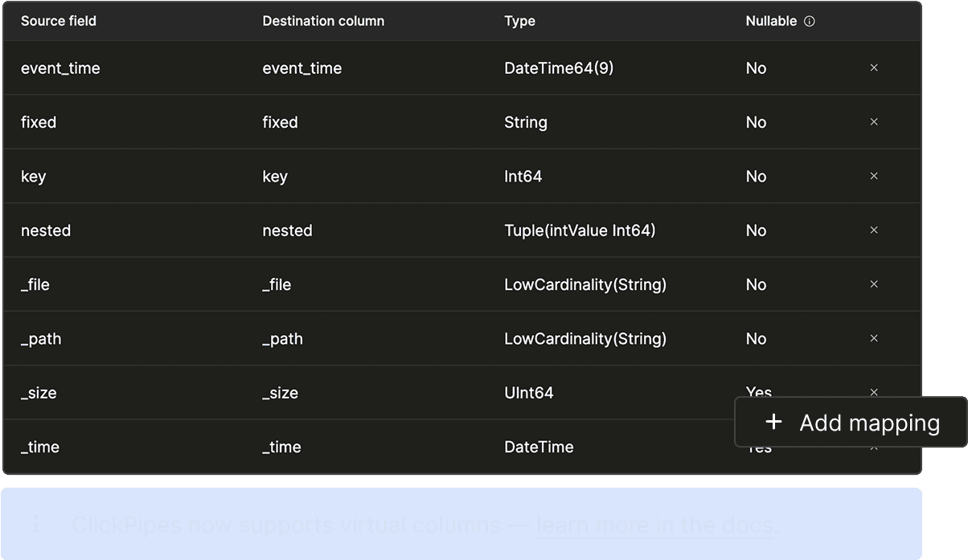Toggle Nullable value No for _path row

756,338
